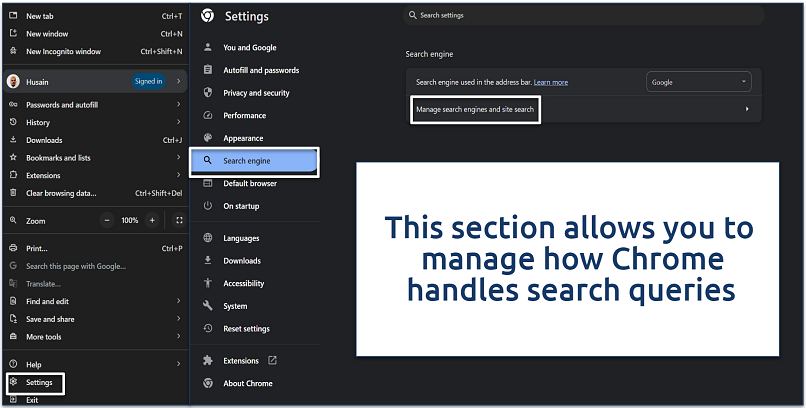This screenshot has height=408, width=806.
Task: Click the Signed in button
Action: coord(148,81)
